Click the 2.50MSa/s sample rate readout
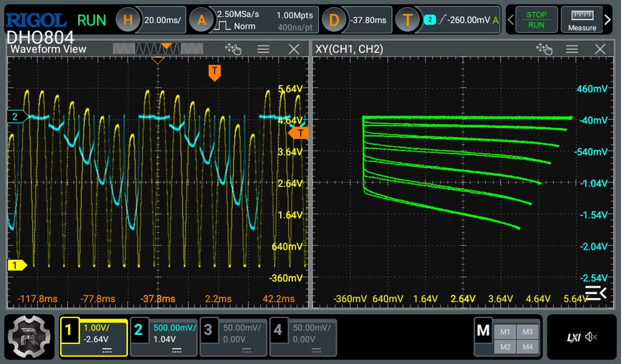The height and width of the screenshot is (364, 621). click(x=238, y=14)
